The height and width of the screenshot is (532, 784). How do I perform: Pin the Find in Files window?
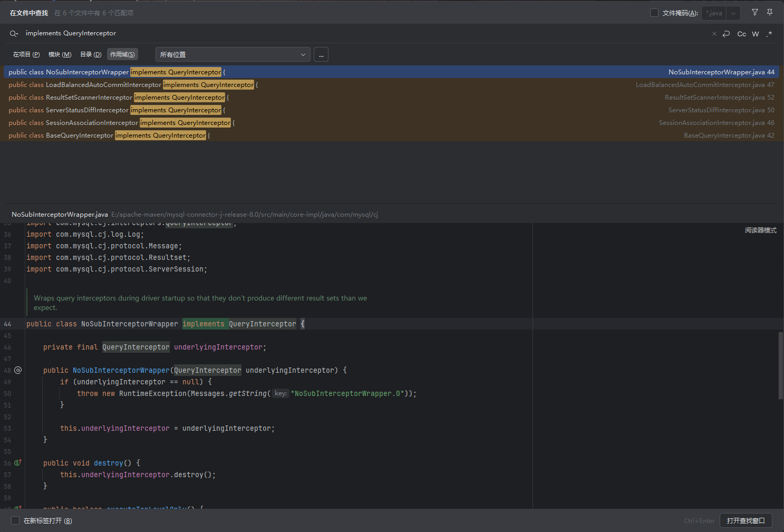click(770, 12)
